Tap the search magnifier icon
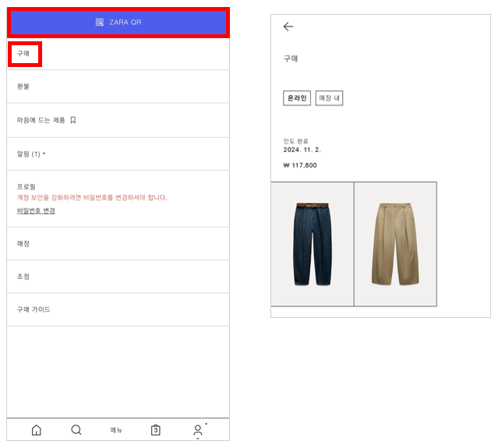498x448 pixels. [x=76, y=430]
